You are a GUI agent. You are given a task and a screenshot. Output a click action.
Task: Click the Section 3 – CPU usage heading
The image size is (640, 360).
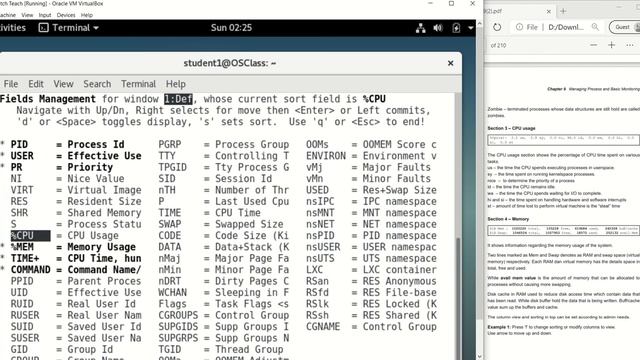511,128
